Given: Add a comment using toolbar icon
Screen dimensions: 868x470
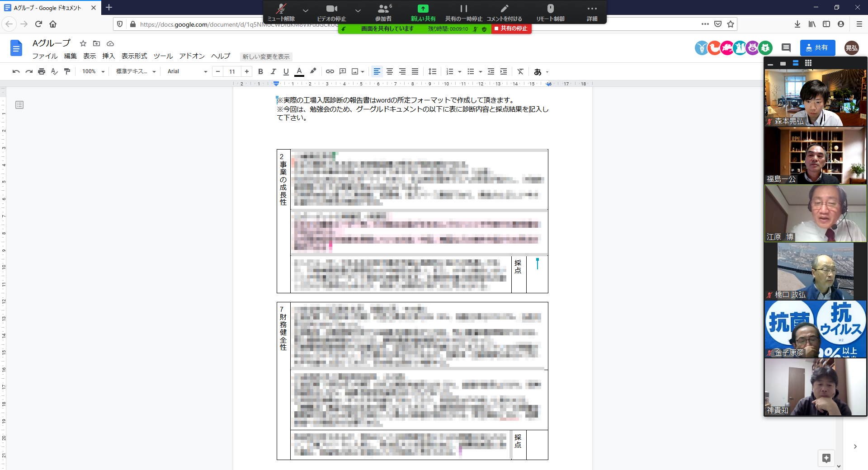Looking at the screenshot, I should coord(343,71).
